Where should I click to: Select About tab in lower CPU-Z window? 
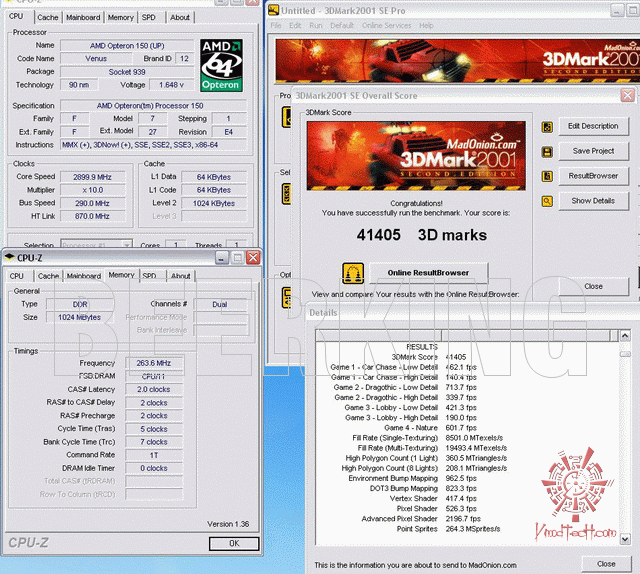180,276
